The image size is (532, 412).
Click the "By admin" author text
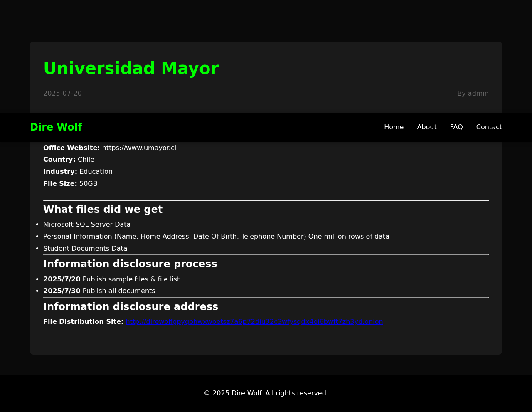[x=473, y=94]
